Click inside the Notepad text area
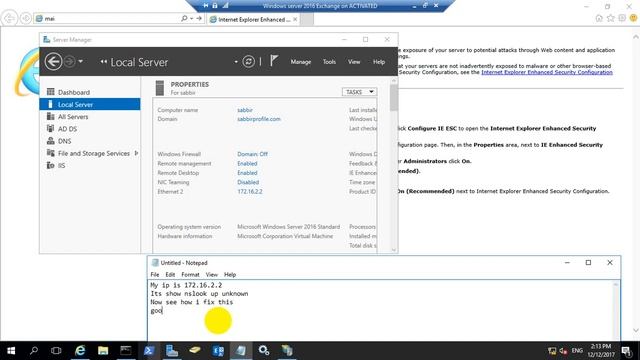This screenshot has height=360, width=640. tap(380, 310)
